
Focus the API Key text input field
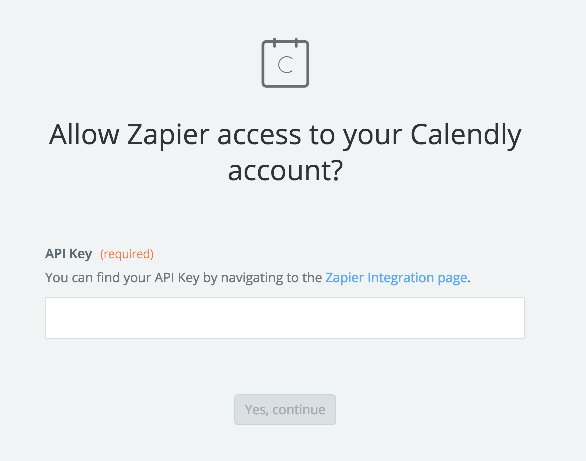tap(285, 318)
